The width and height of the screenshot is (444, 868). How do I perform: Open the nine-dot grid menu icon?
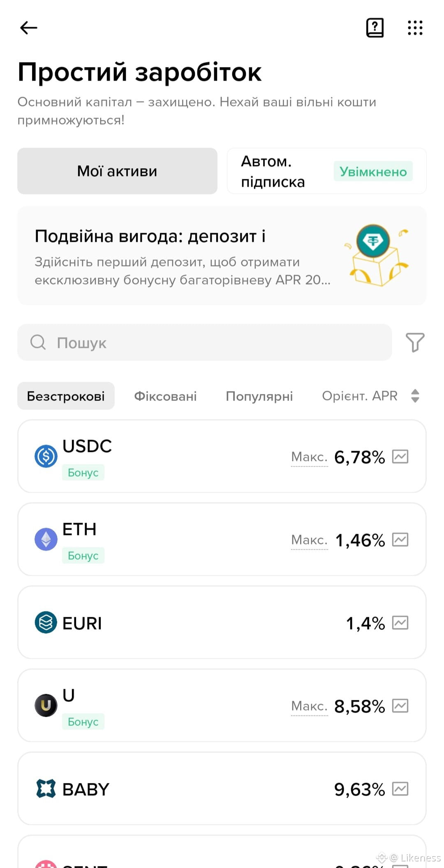[415, 28]
